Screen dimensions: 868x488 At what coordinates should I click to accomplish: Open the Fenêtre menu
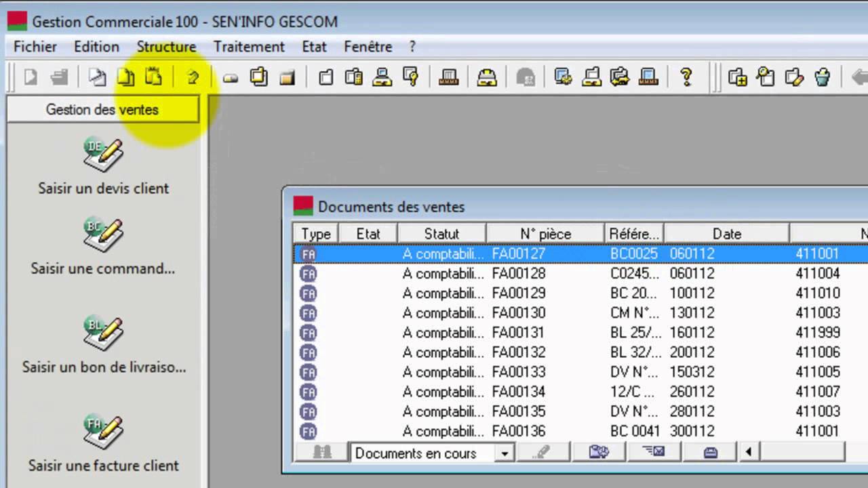(x=368, y=47)
